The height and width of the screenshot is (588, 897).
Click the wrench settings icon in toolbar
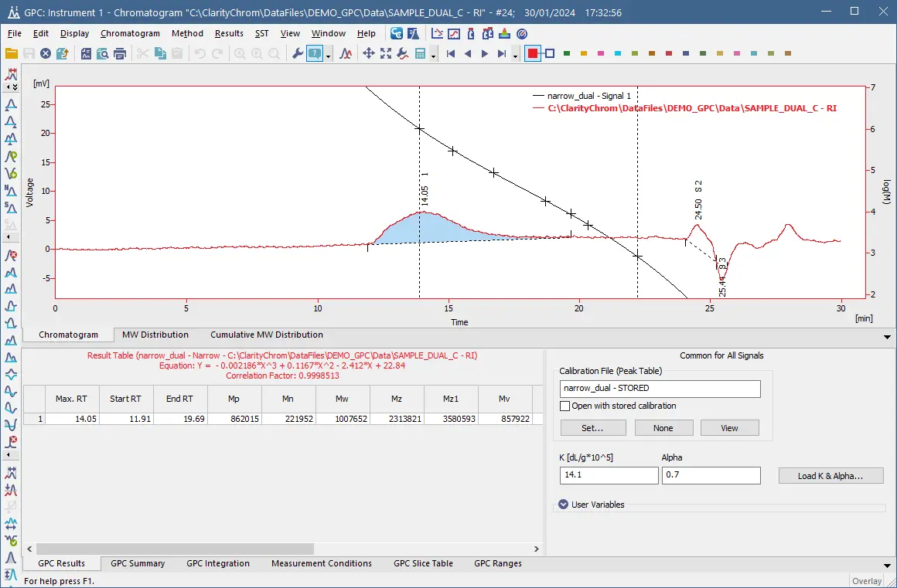(298, 53)
